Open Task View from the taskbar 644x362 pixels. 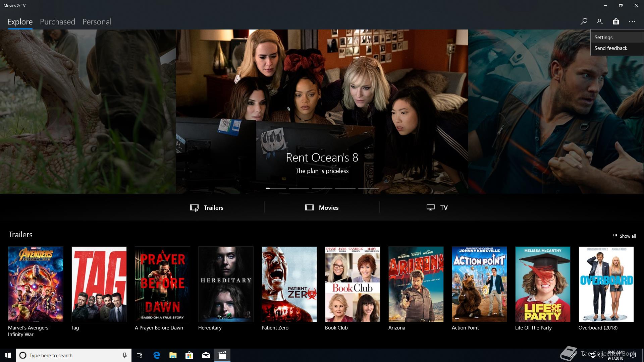pyautogui.click(x=140, y=355)
